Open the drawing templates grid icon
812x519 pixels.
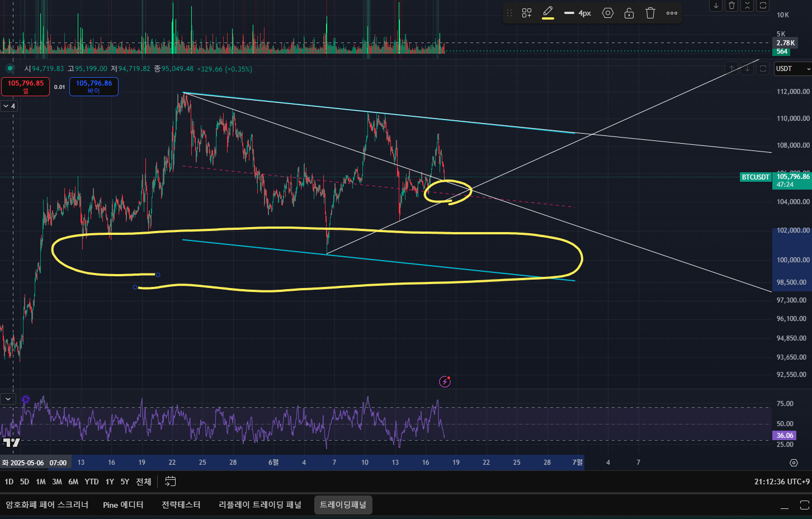pyautogui.click(x=527, y=13)
